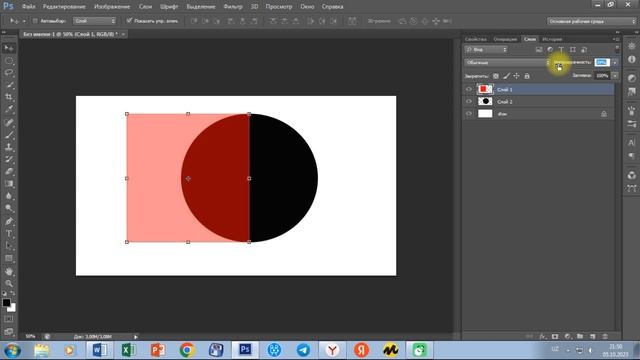Toggle Фон layer visibility eye
640x360 pixels.
click(x=469, y=114)
